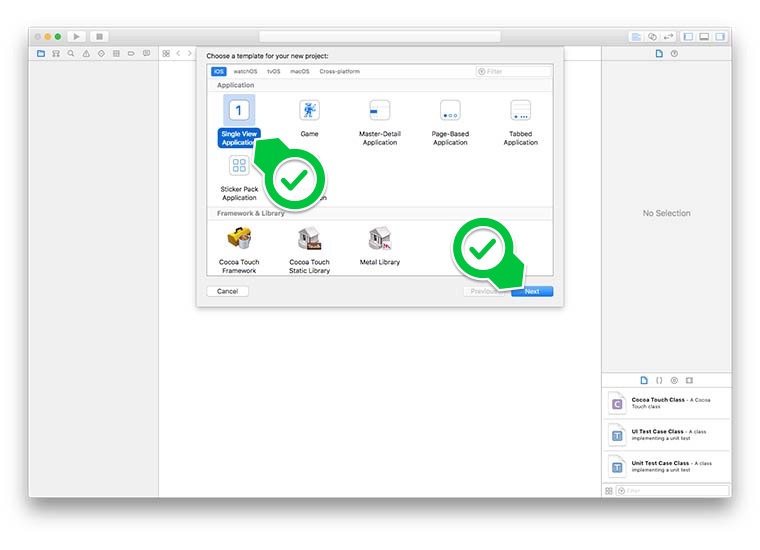Click the Stop button in Xcode toolbar
Screen dimensions: 760x550
pyautogui.click(x=99, y=36)
